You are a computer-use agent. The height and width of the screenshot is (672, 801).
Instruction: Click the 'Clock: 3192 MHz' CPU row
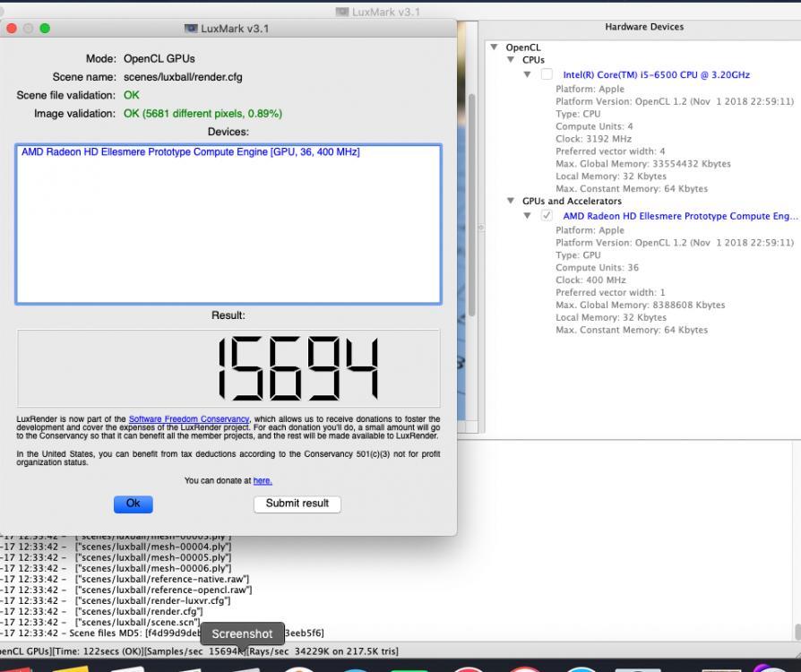[594, 139]
